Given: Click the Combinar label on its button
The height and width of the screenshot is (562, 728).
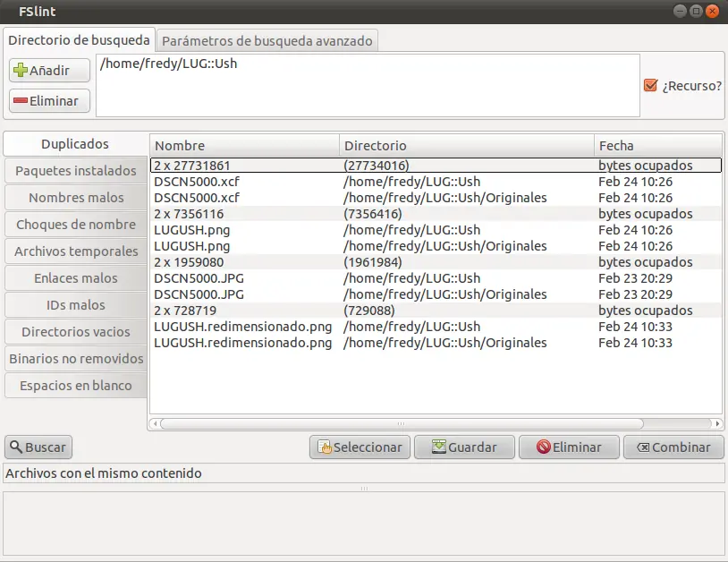Looking at the screenshot, I should (x=681, y=447).
